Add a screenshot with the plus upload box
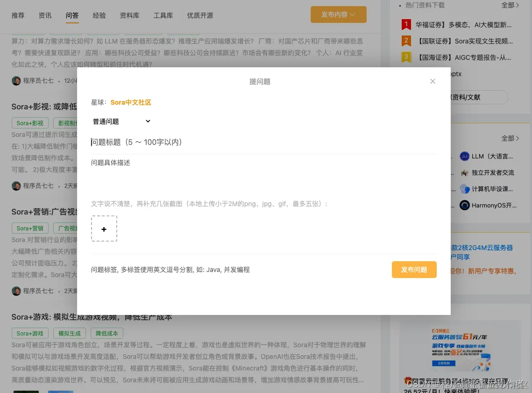The image size is (532, 393). point(104,229)
